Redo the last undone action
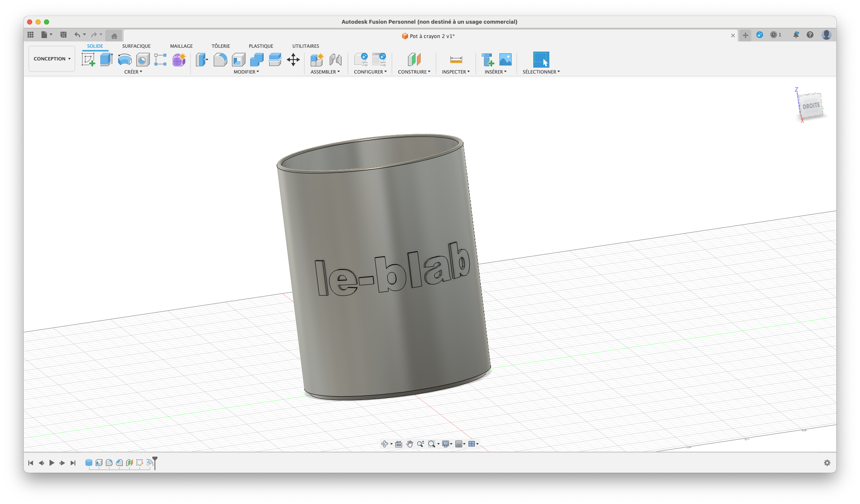The width and height of the screenshot is (860, 504). pos(94,35)
